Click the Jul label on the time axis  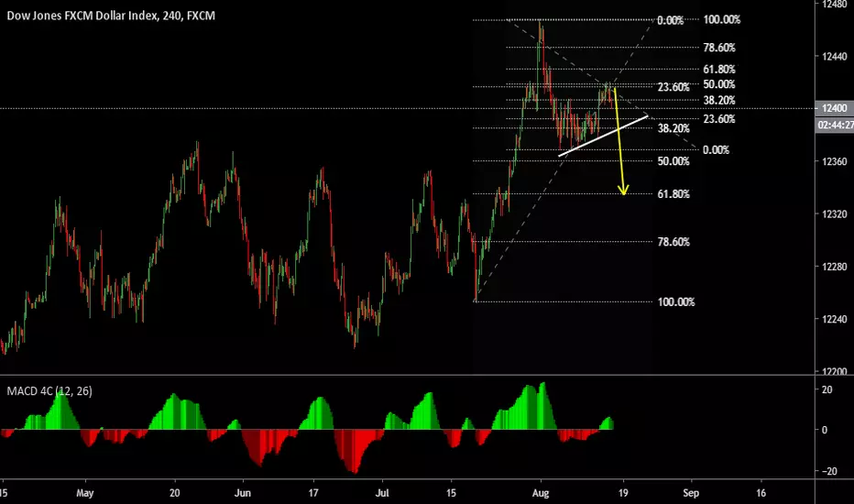point(382,493)
